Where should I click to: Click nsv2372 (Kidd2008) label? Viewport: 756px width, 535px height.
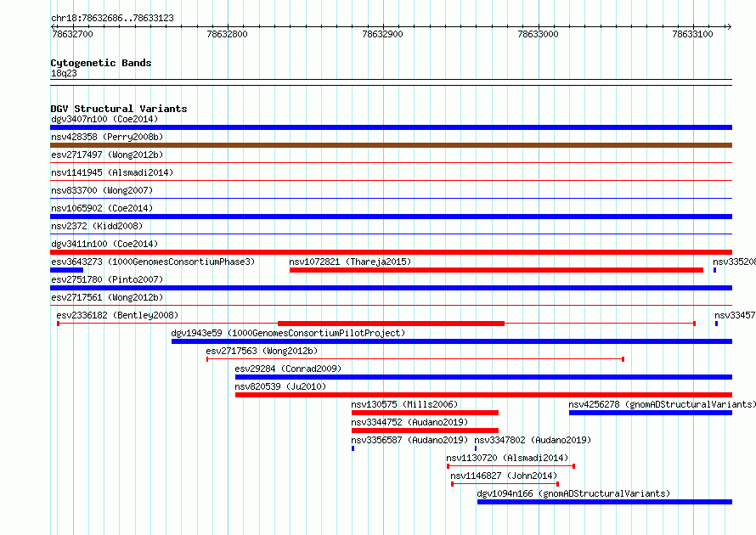click(97, 226)
